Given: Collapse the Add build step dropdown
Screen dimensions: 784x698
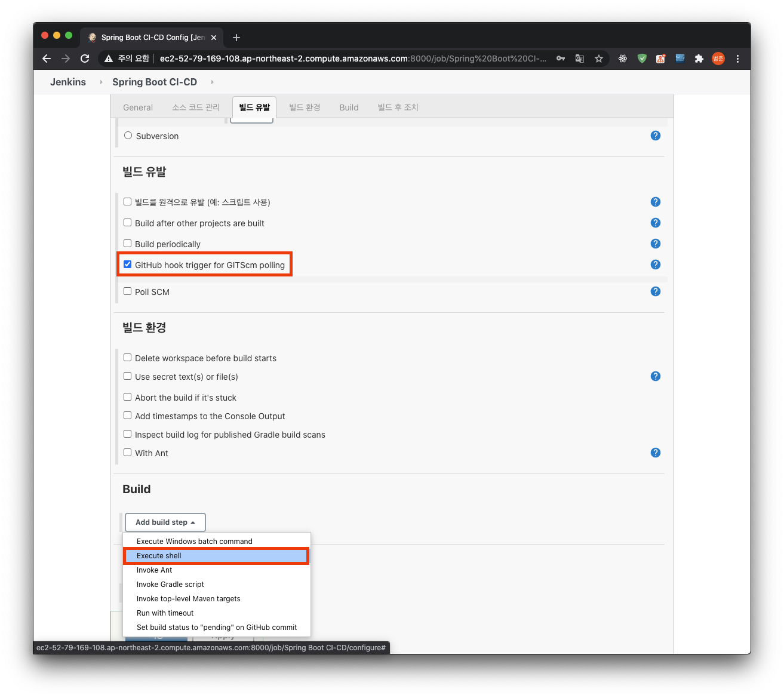Looking at the screenshot, I should click(x=165, y=522).
